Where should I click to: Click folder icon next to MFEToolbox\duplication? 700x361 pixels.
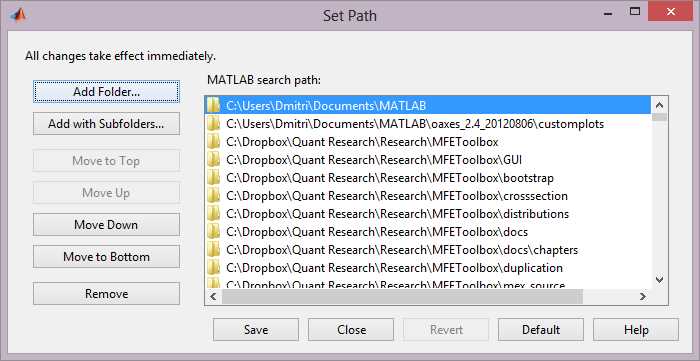pos(214,268)
